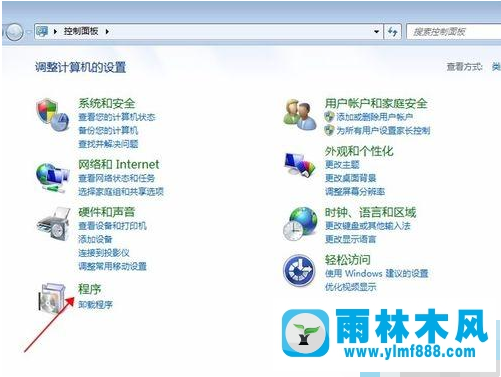Image resolution: width=501 pixels, height=377 pixels.
Task: Open 选择家庭组和共享选项 link
Action: click(x=121, y=192)
